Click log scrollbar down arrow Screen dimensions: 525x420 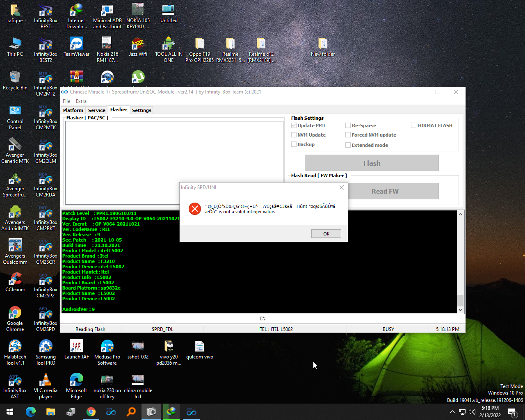[x=460, y=310]
